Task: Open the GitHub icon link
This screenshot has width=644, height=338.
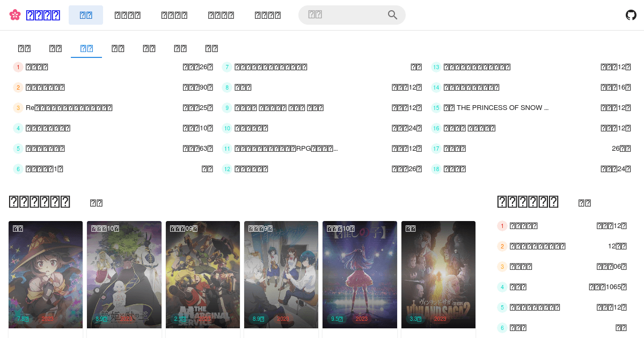Action: (x=631, y=15)
